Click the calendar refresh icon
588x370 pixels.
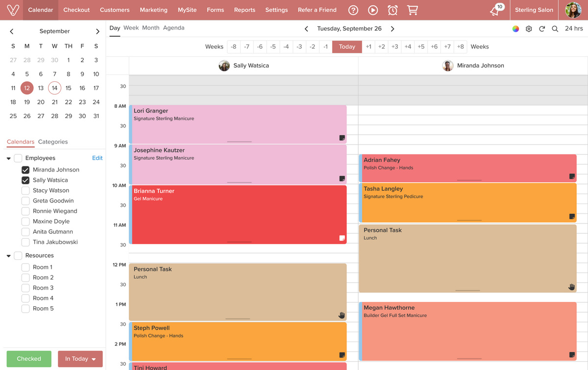pos(542,29)
